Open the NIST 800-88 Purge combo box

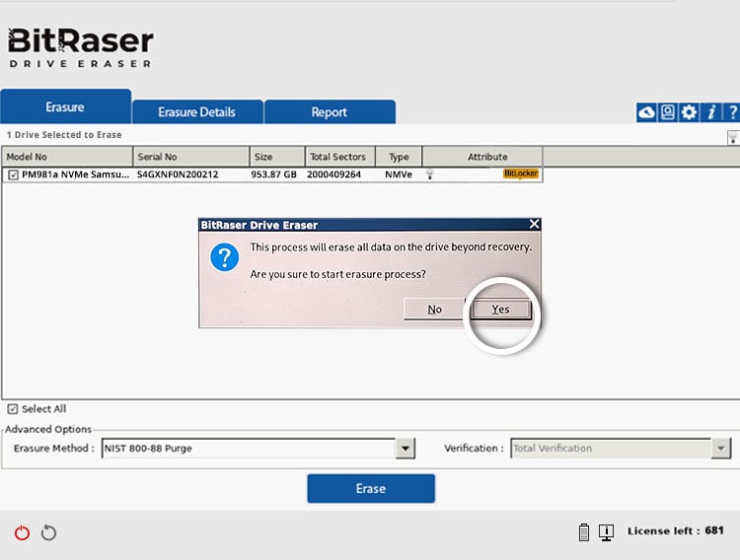coord(259,449)
